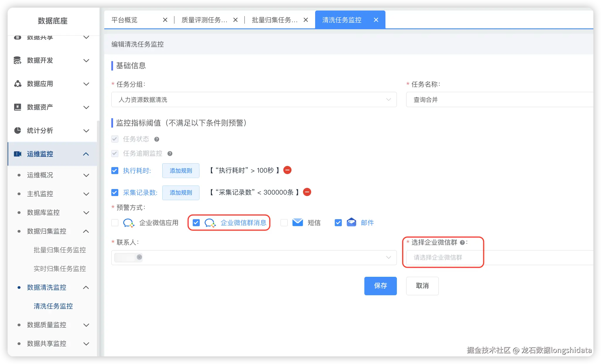The height and width of the screenshot is (364, 601).
Task: Click help icon next to 任务状态
Action: [157, 139]
